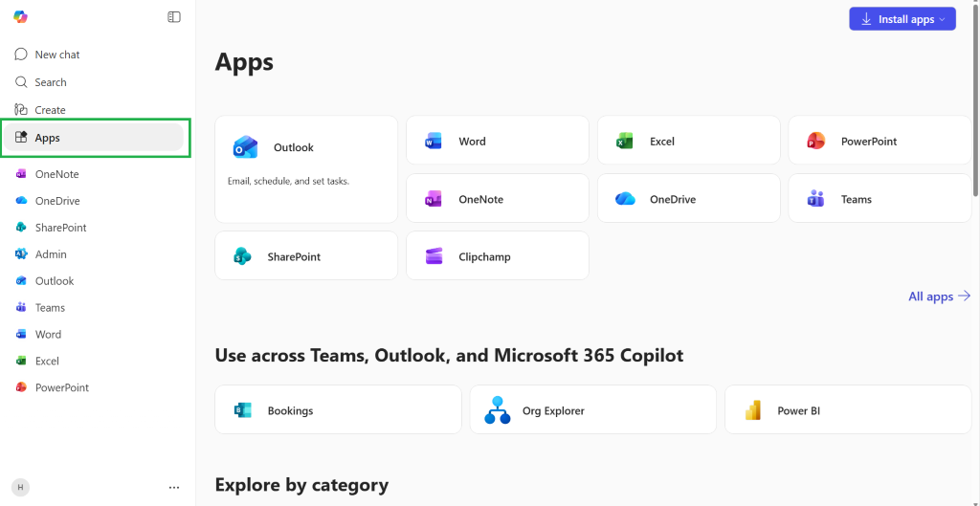980x506 pixels.
Task: Open the Bookings app card
Action: pos(338,409)
